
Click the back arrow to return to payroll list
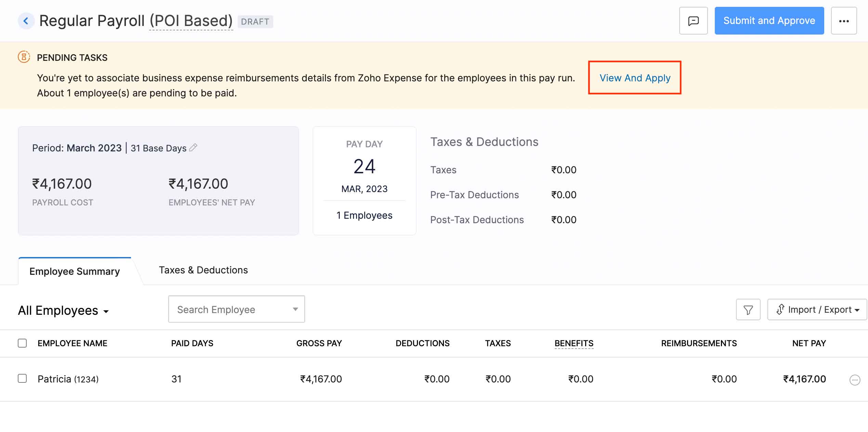coord(26,21)
